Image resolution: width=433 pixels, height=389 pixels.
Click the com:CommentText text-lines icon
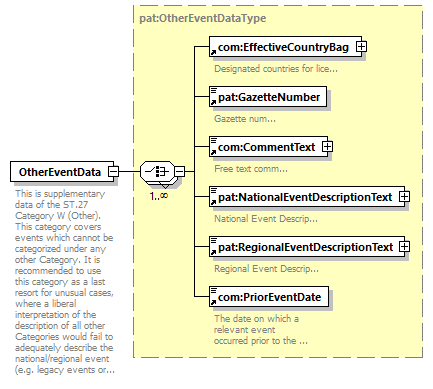click(x=214, y=141)
